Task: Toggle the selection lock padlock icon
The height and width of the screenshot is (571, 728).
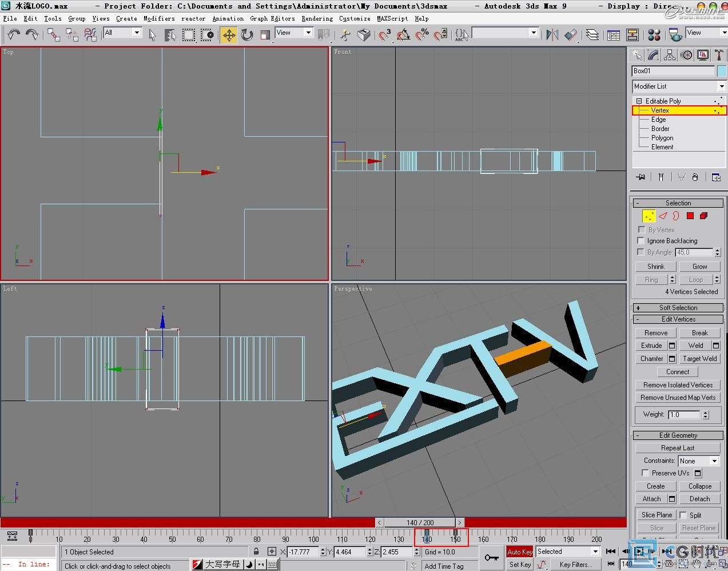Action: 256,552
